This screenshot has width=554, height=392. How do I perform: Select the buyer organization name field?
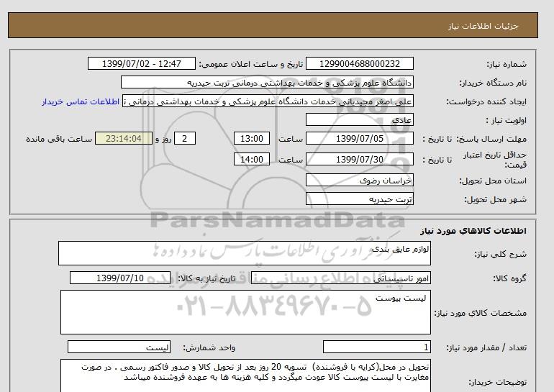point(267,83)
